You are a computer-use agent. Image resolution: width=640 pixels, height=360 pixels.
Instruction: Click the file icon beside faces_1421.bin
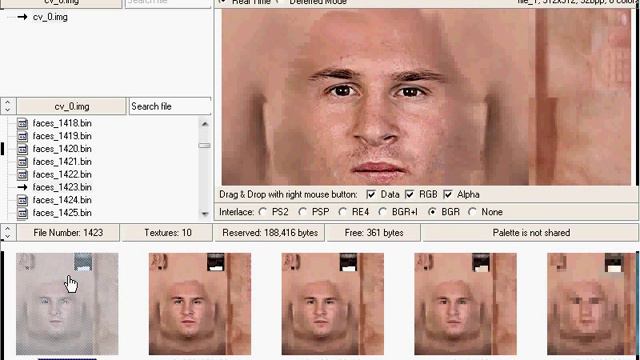click(22, 162)
